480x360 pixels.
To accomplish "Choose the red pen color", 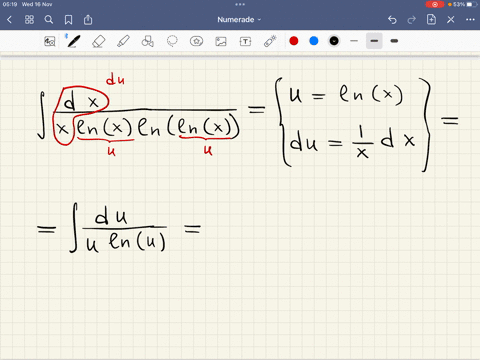I will click(294, 41).
